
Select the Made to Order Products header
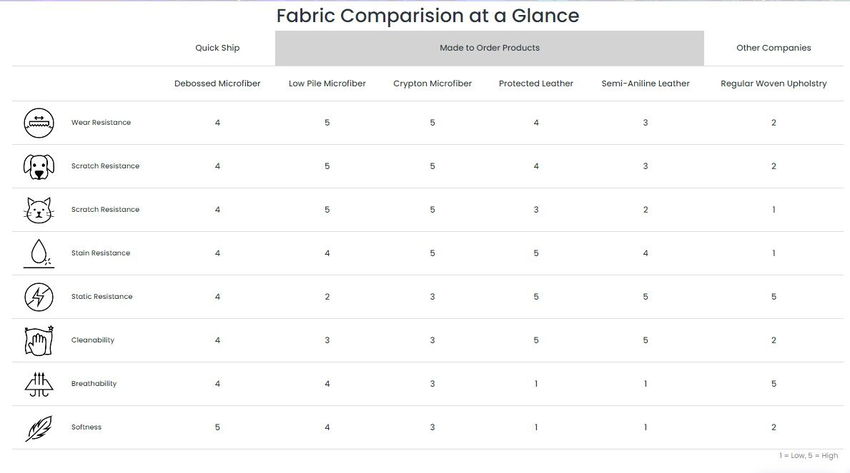490,48
